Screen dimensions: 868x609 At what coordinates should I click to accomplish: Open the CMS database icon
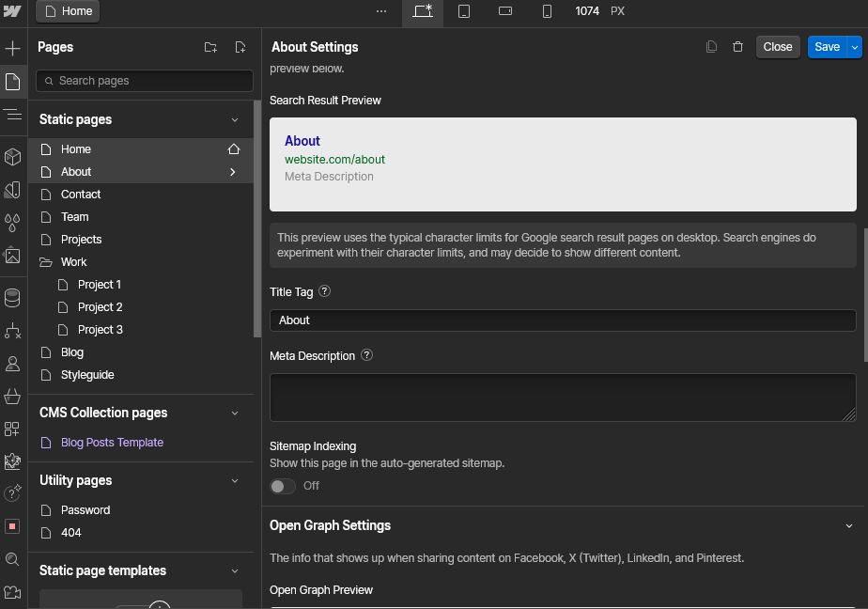coord(12,298)
